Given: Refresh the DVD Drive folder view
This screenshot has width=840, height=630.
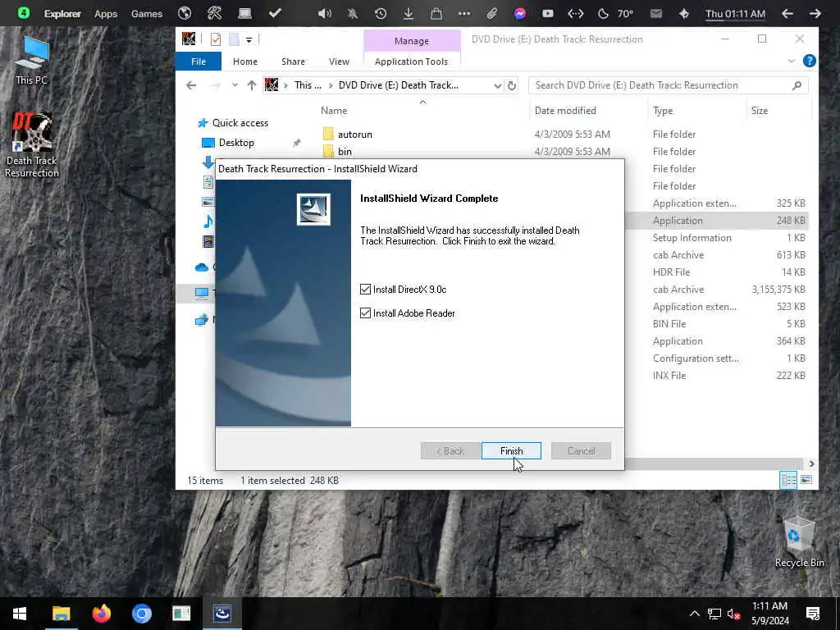Looking at the screenshot, I should tap(512, 85).
